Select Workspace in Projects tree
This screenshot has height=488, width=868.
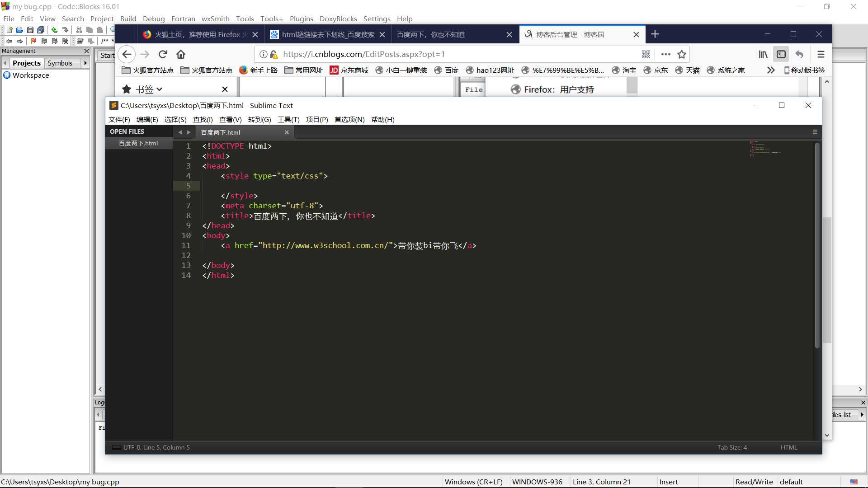coord(31,75)
